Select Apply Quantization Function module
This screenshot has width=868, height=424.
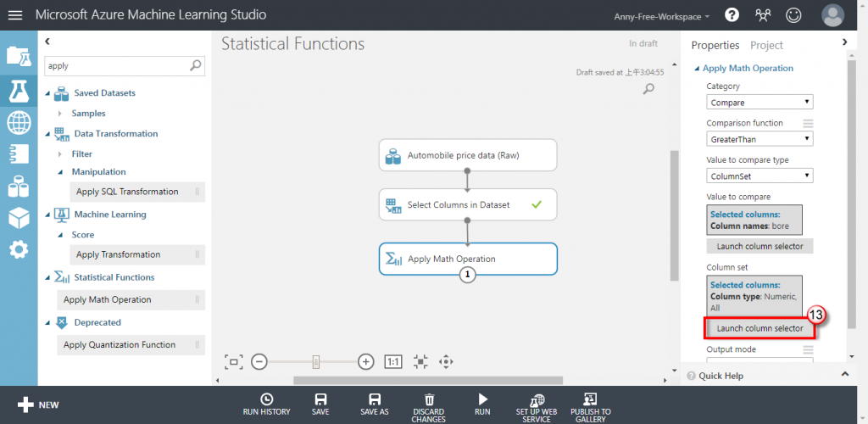tap(131, 344)
